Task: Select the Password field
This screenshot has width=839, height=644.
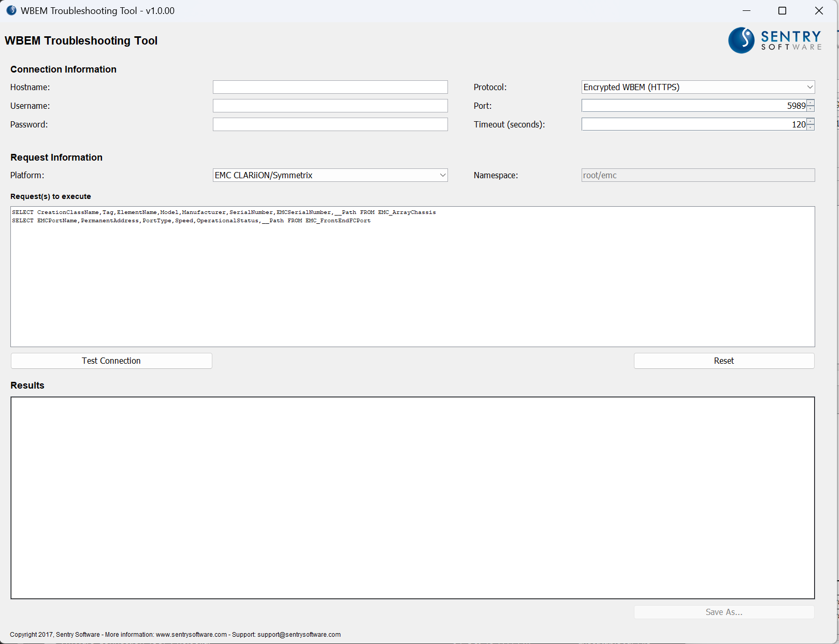Action: (x=330, y=124)
